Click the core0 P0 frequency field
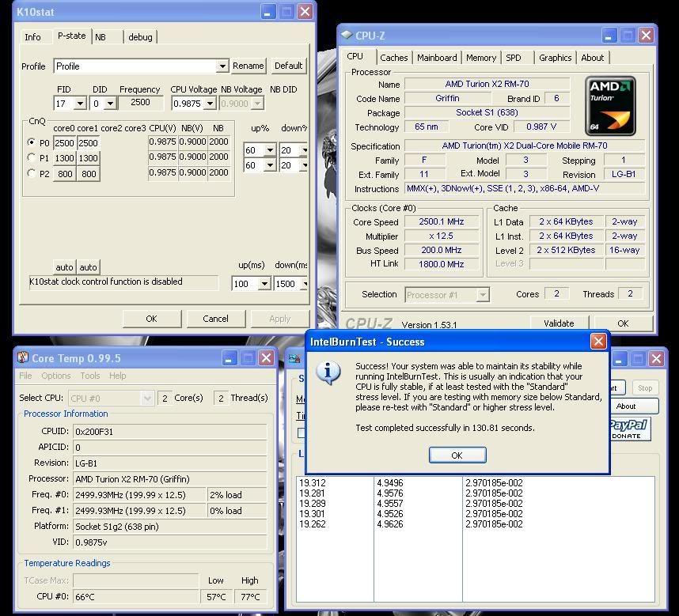The height and width of the screenshot is (616, 679). (x=64, y=143)
